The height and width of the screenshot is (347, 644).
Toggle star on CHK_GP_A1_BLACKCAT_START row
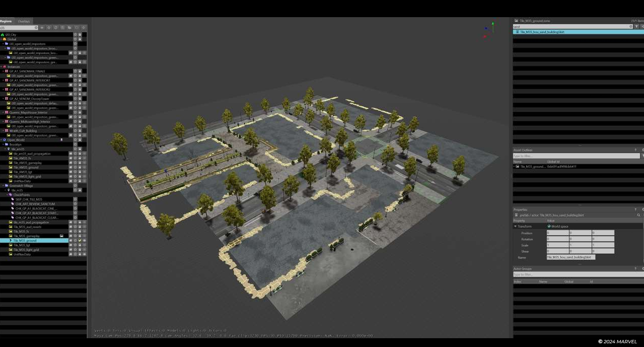tap(75, 213)
